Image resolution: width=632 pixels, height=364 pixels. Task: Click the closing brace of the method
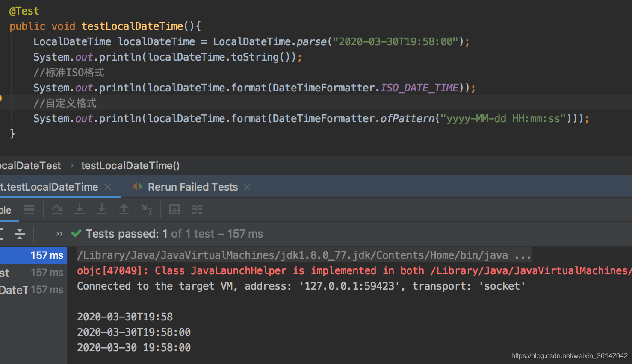point(12,134)
